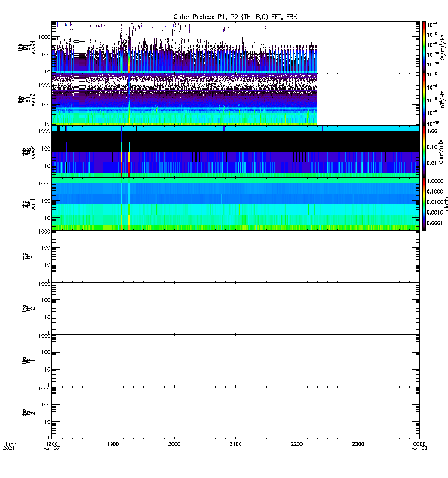Select the '2000' time axis label

pos(174,444)
